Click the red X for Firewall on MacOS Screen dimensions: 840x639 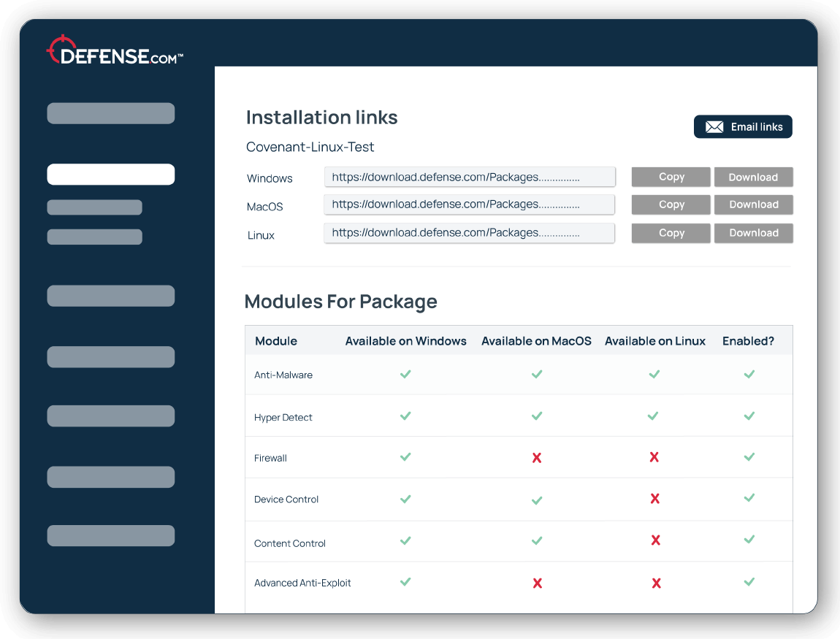(x=537, y=457)
